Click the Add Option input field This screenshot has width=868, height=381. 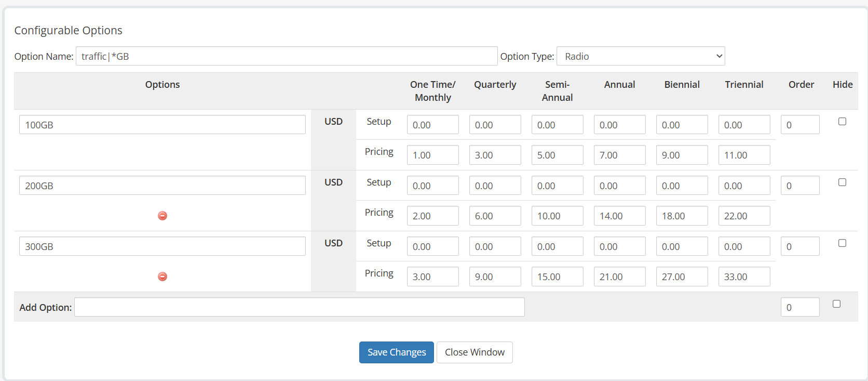[x=299, y=307]
